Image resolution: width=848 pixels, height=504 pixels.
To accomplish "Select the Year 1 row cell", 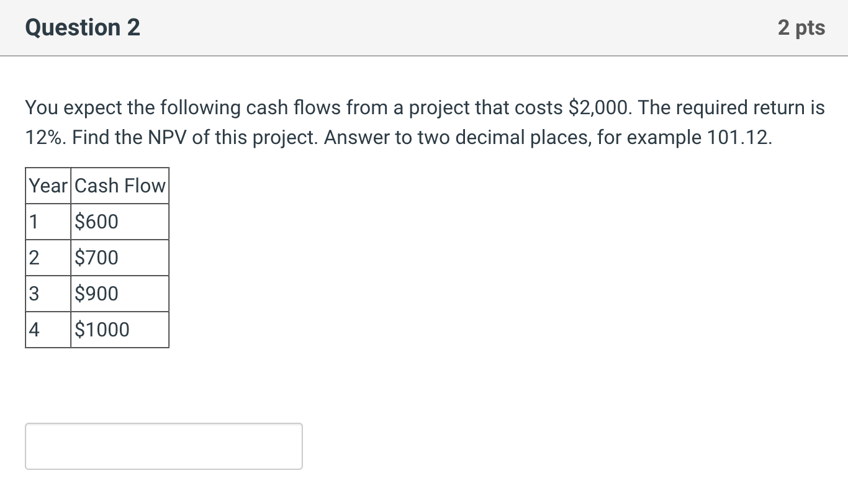I will 48,222.
